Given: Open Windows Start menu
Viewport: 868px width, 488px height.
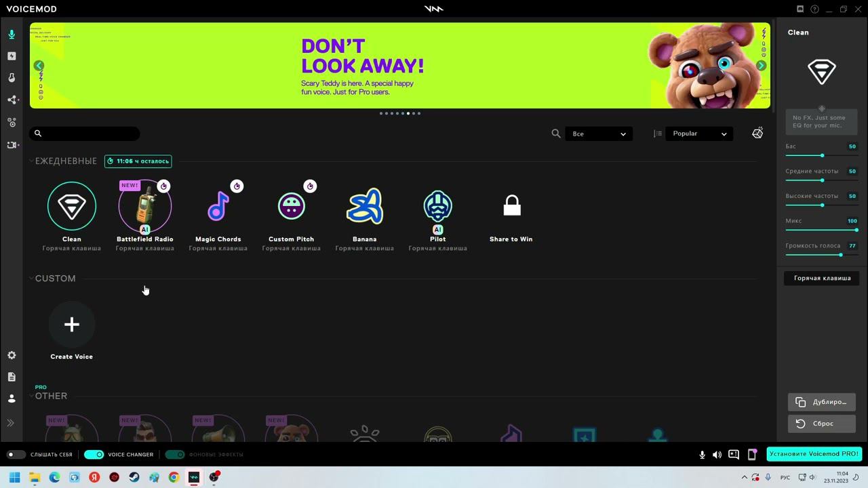Looking at the screenshot, I should pos(14,477).
